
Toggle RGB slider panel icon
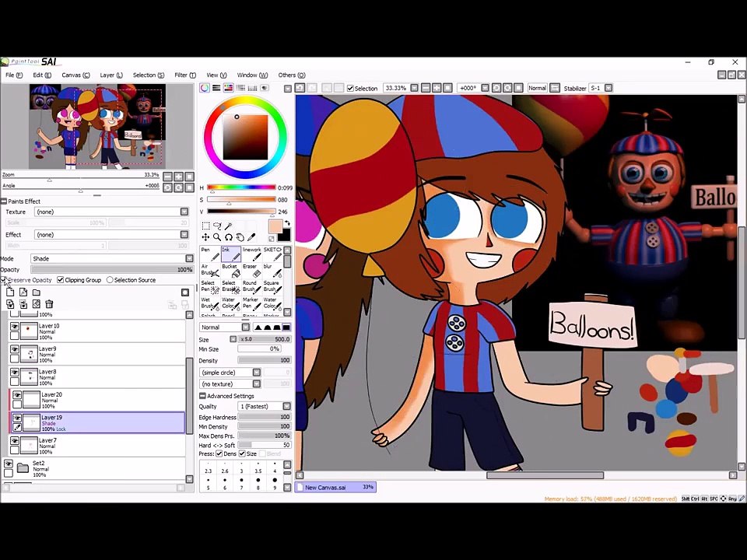tap(216, 88)
